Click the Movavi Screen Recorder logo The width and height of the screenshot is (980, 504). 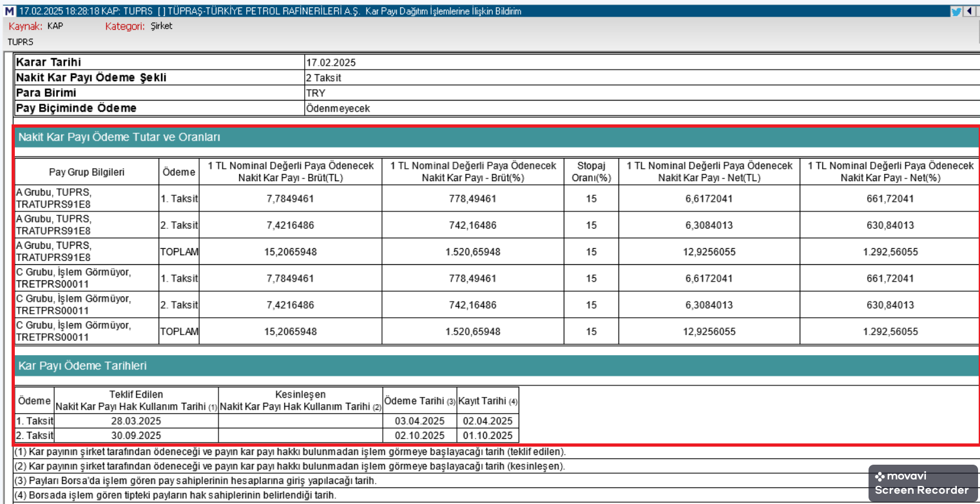(x=922, y=483)
